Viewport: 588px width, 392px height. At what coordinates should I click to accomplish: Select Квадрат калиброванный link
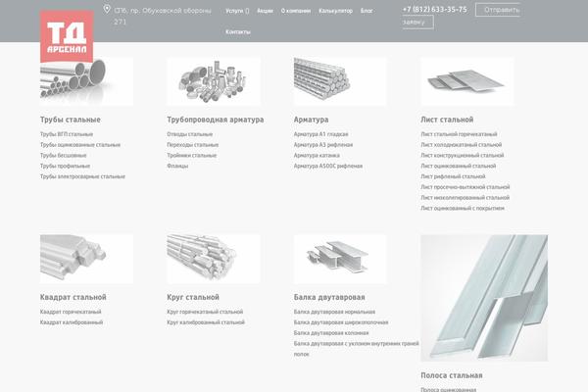coord(72,322)
